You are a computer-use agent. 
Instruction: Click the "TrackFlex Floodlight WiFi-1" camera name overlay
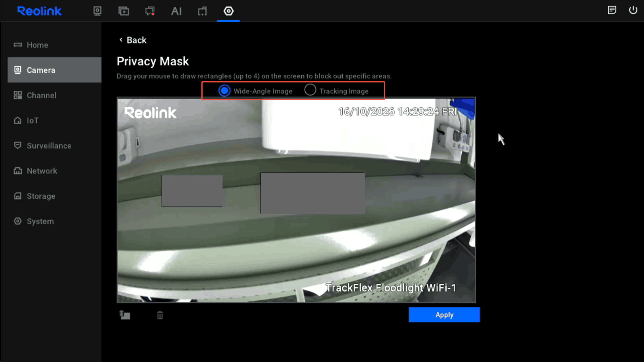(x=391, y=288)
